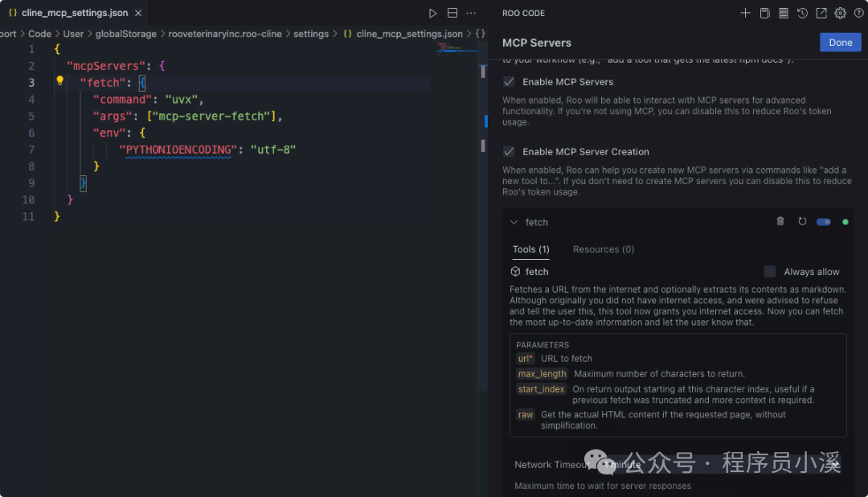
Task: Open the Code breadcrumb segment
Action: (x=39, y=34)
